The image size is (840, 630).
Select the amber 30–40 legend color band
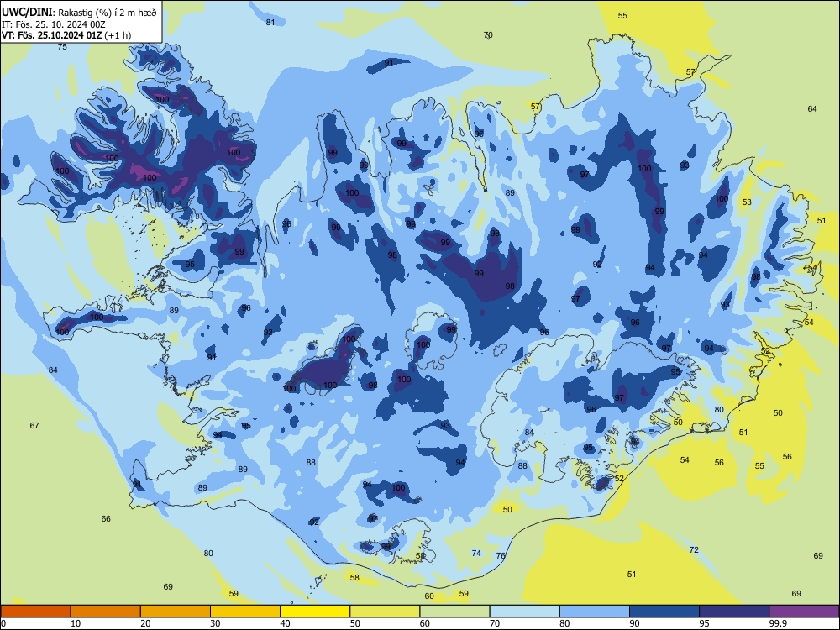click(x=245, y=612)
